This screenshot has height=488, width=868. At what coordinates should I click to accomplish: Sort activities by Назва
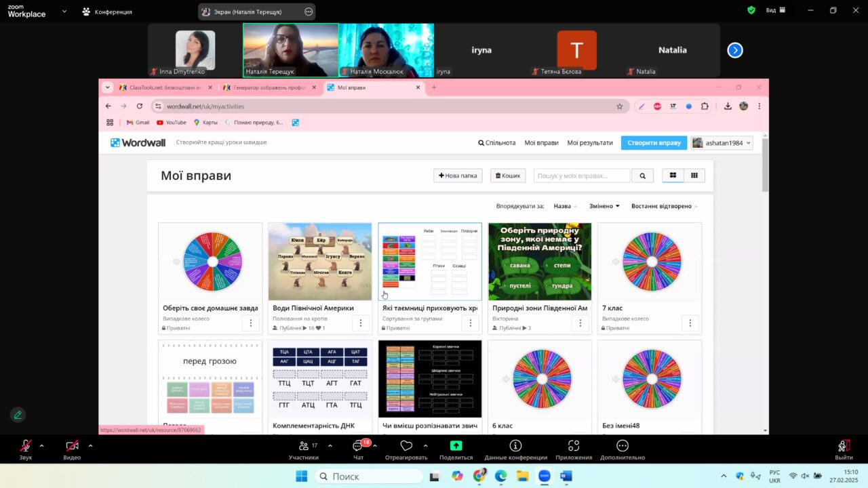(565, 206)
